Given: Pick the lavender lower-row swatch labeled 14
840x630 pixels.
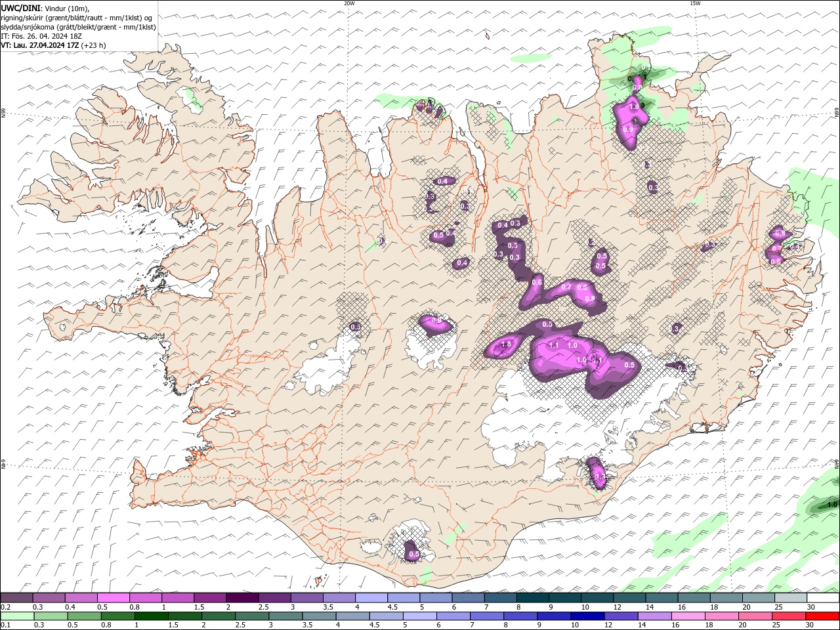Looking at the screenshot, I should tap(655, 616).
